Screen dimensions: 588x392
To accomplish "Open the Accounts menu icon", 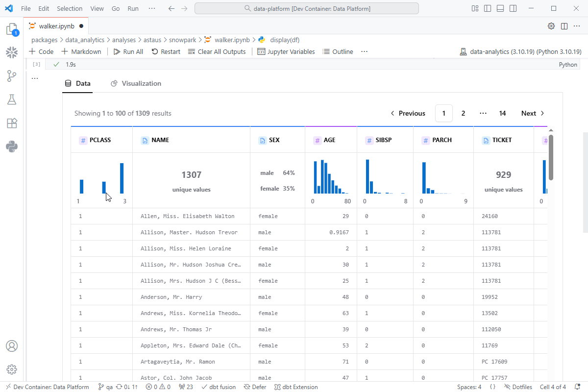I will coord(12,346).
